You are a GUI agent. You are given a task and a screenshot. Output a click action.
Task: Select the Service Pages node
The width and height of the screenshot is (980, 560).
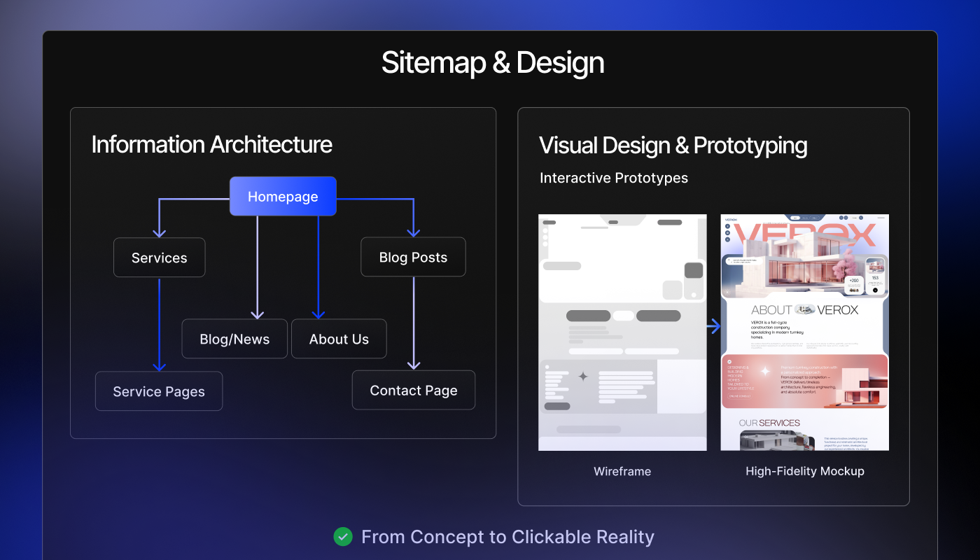pyautogui.click(x=159, y=391)
